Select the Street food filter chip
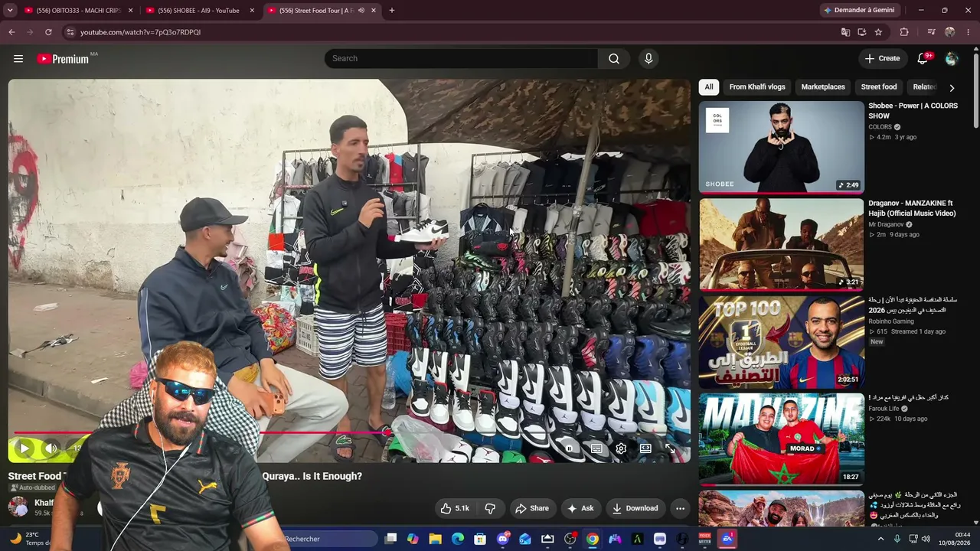 879,87
